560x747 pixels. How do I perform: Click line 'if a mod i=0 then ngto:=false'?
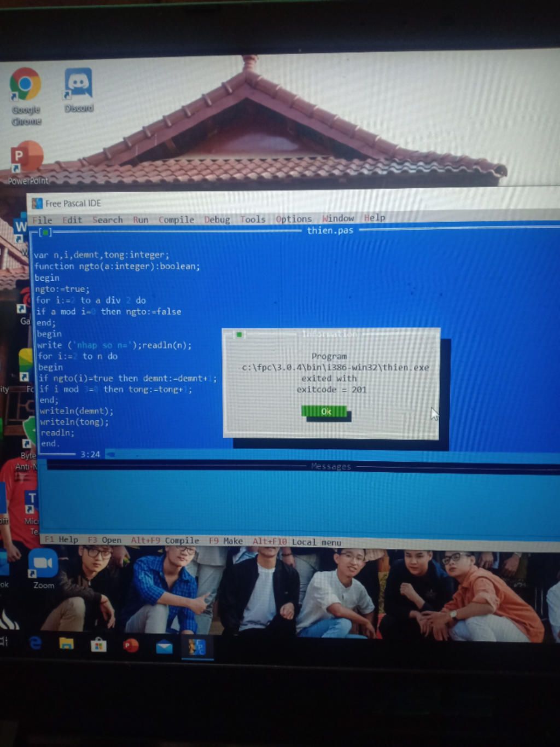[108, 311]
